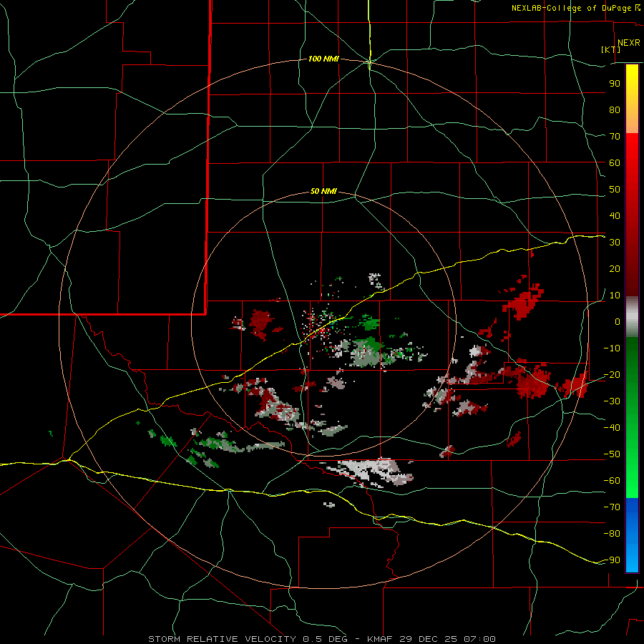
Task: Select the -40 scale value
Action: point(612,428)
